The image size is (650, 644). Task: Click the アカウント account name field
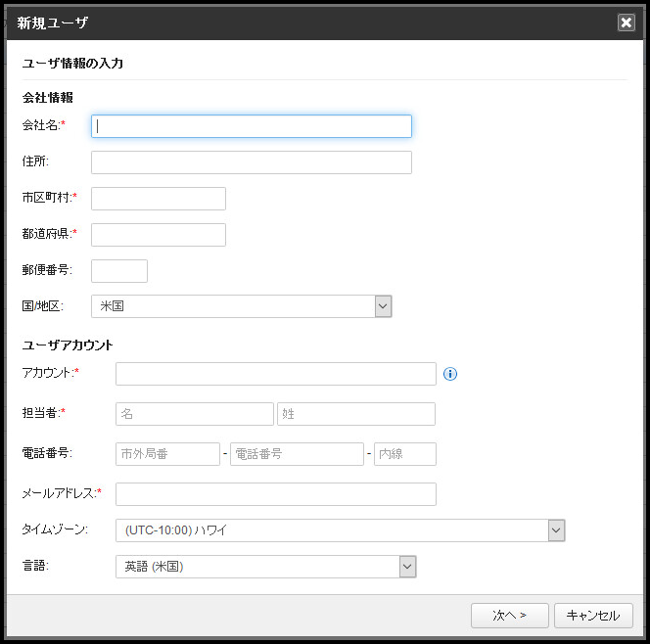275,374
